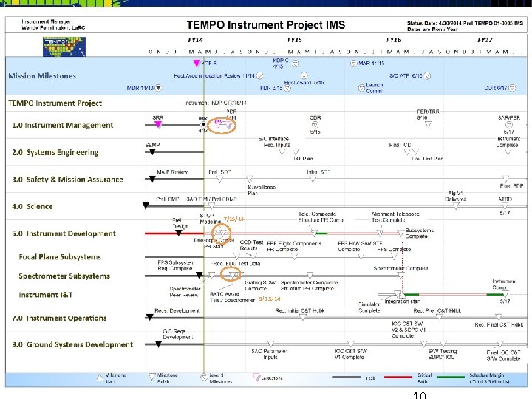The height and width of the screenshot is (399, 532).
Task: Click the green Schedule Margin legend line
Action: click(451, 377)
